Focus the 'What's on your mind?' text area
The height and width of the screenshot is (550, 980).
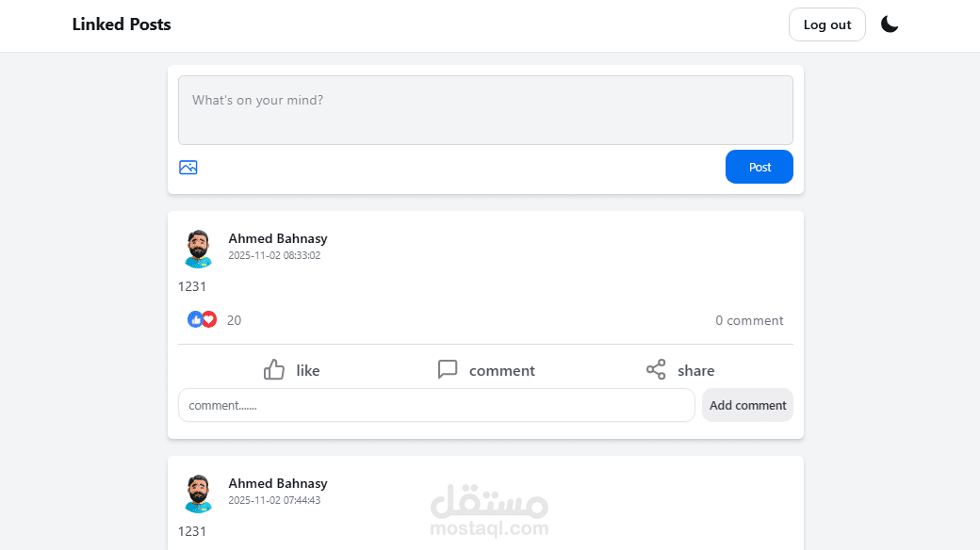click(x=485, y=109)
